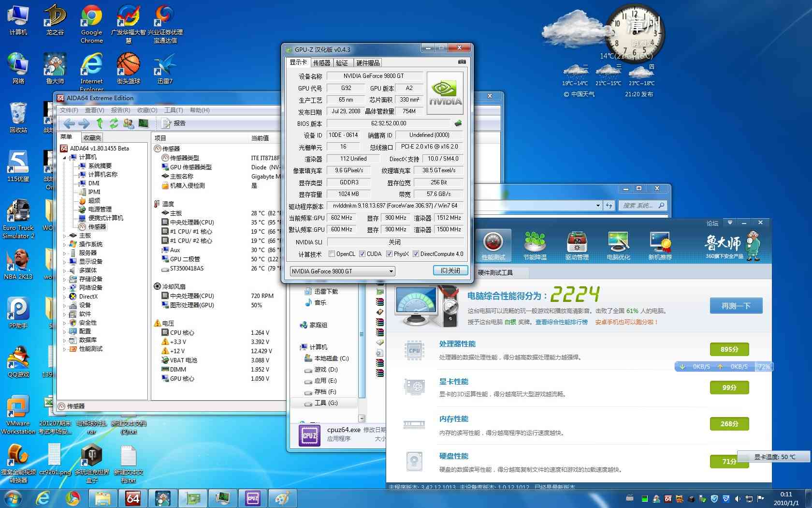Open 文件(F) menu in AIDA64
Screen dimensions: 812x508
(x=69, y=110)
